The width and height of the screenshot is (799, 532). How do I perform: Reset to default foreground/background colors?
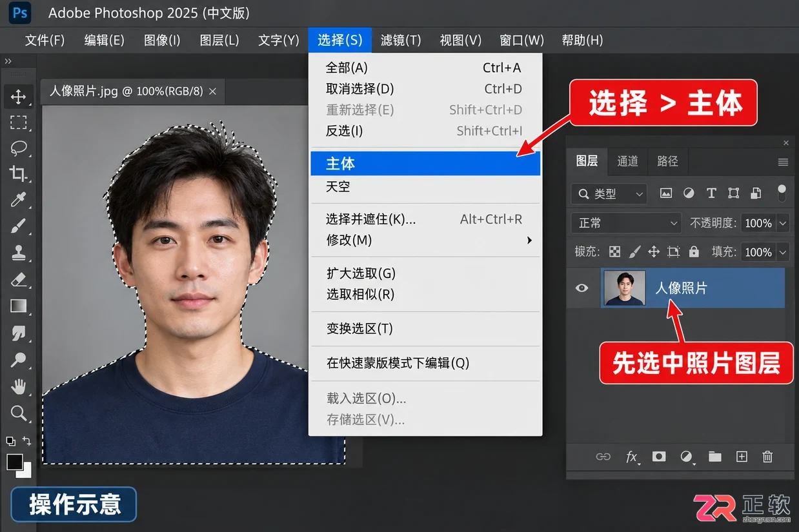coord(10,441)
